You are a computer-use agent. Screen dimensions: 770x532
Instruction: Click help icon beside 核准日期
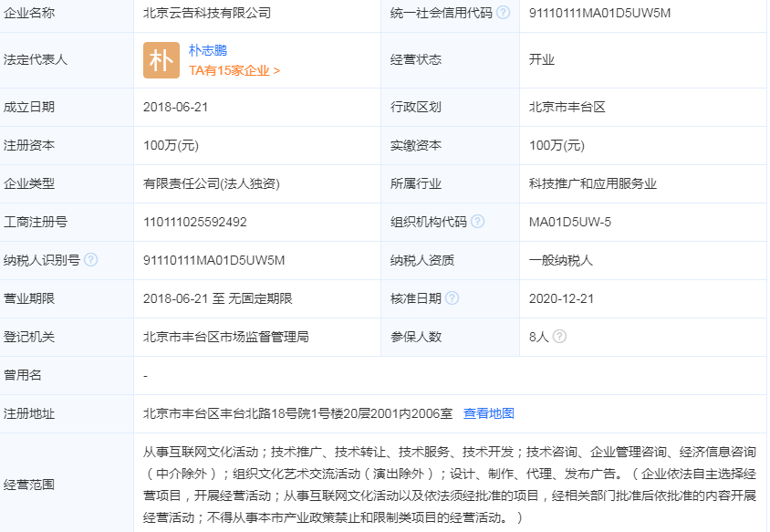tap(452, 298)
